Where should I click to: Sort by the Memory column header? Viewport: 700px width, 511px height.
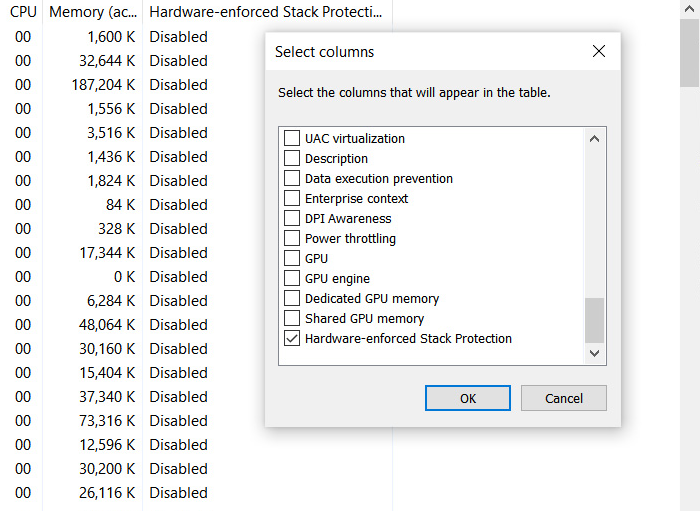tap(91, 12)
